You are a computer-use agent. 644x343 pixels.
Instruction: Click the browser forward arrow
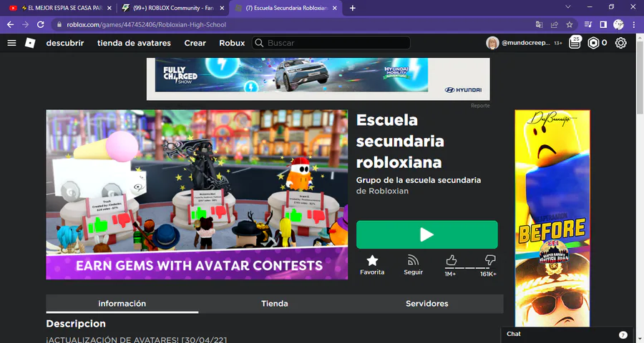pos(26,24)
